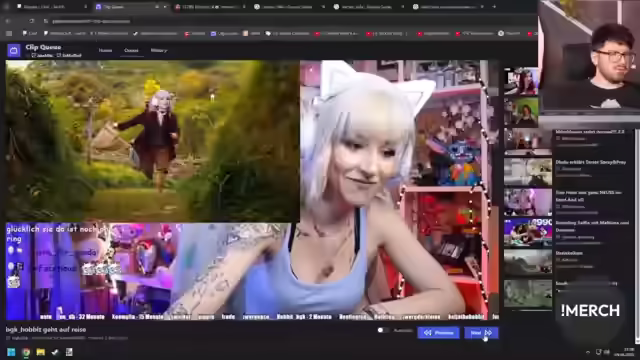Click the Previous clip button

(438, 333)
